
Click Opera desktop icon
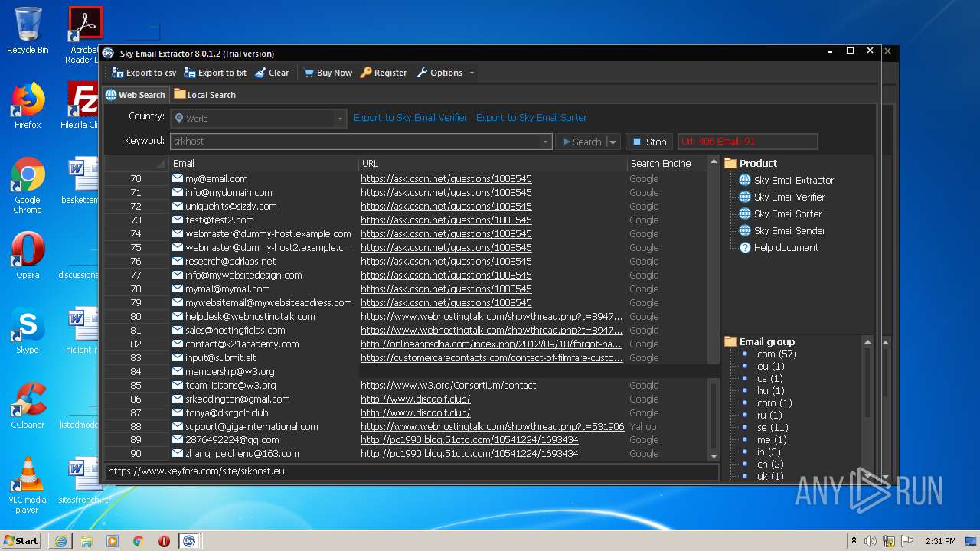coord(28,256)
